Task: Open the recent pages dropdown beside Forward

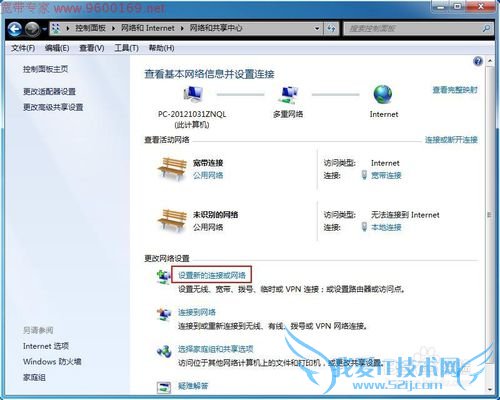Action: (44, 29)
